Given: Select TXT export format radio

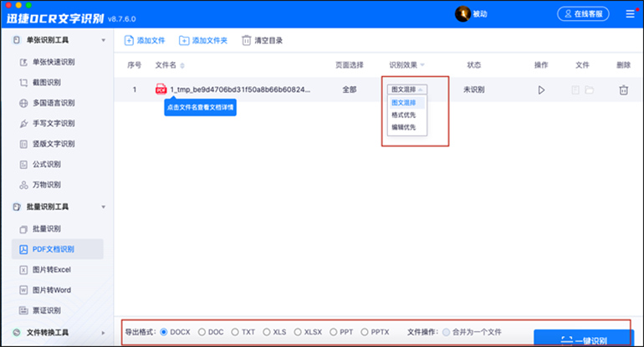Looking at the screenshot, I should 235,332.
